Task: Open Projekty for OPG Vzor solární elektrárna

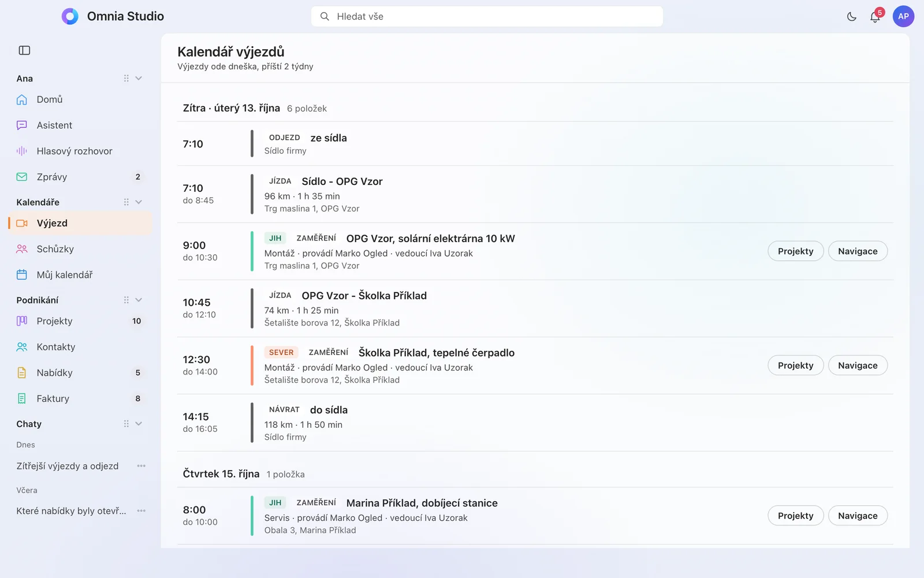Action: (x=795, y=251)
